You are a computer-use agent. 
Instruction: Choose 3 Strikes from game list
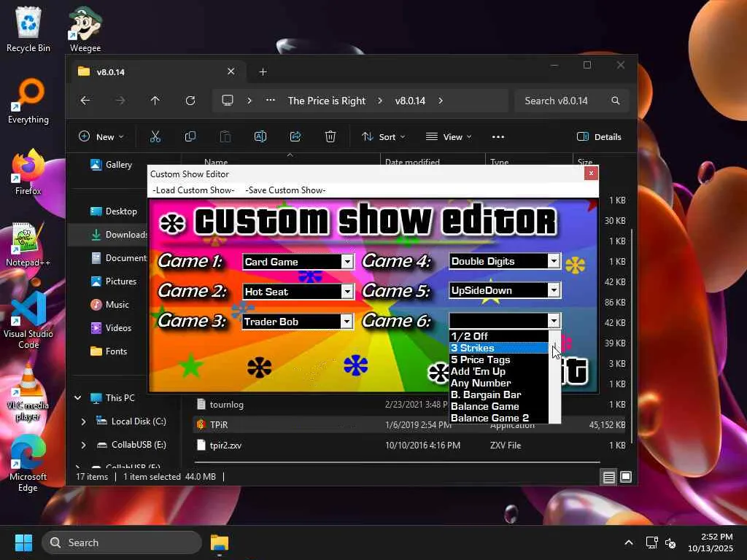499,348
